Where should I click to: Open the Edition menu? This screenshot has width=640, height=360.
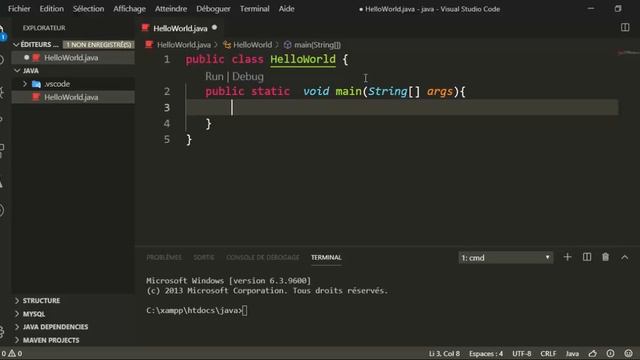[x=51, y=9]
